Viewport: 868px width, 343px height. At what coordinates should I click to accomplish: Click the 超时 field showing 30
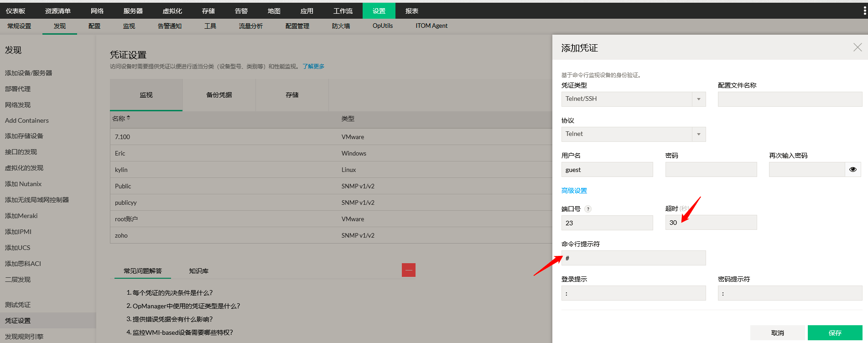click(x=711, y=223)
